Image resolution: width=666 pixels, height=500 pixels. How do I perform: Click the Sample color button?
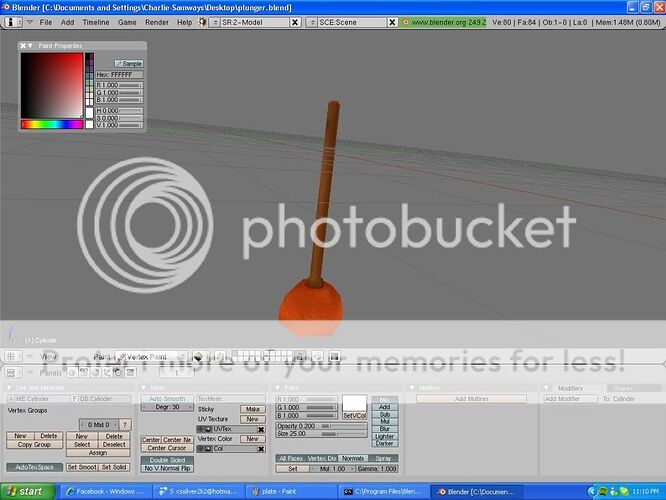(129, 63)
